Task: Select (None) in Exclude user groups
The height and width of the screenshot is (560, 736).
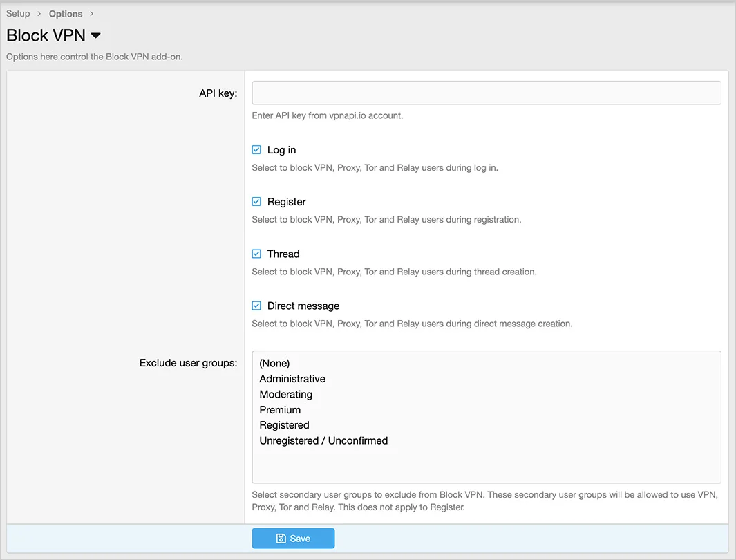Action: pyautogui.click(x=274, y=363)
